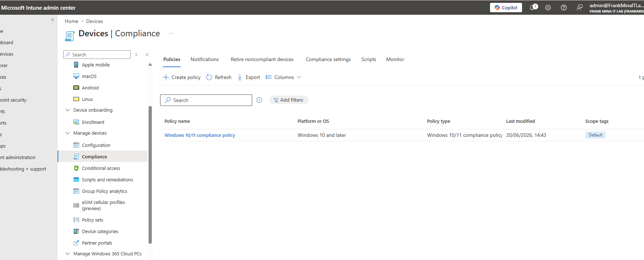
Task: Export the policy list
Action: [x=249, y=77]
